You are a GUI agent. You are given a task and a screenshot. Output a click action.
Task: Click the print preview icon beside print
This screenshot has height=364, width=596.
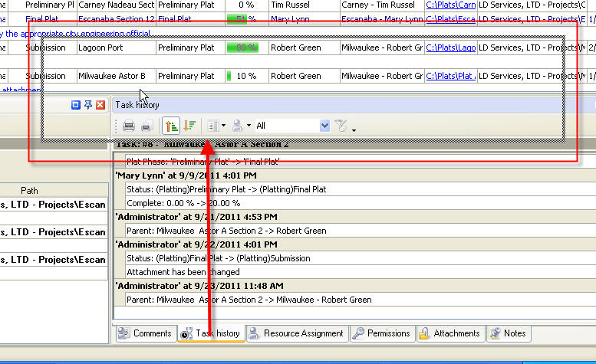(x=146, y=126)
